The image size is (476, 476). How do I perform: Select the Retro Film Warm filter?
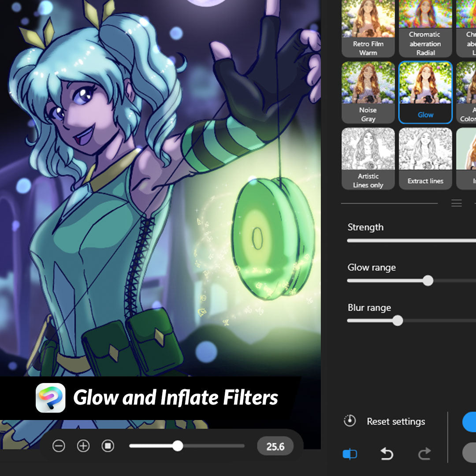[368, 28]
